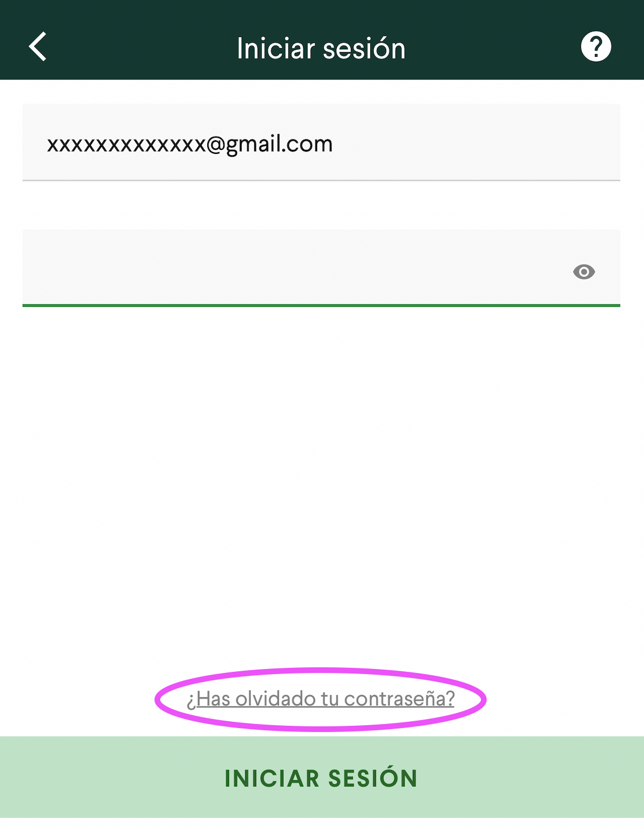This screenshot has width=644, height=828.
Task: Show password with the eye icon
Action: [584, 272]
